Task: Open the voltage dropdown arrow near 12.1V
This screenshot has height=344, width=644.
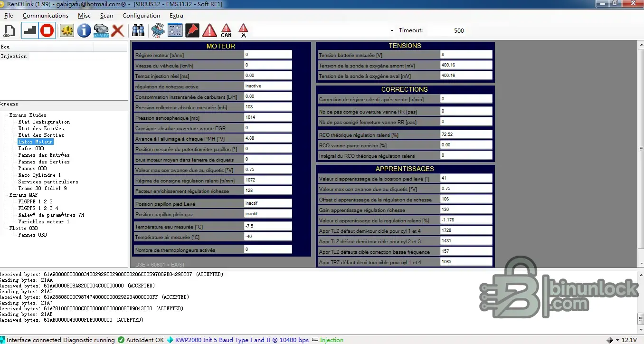Action: pos(617,340)
